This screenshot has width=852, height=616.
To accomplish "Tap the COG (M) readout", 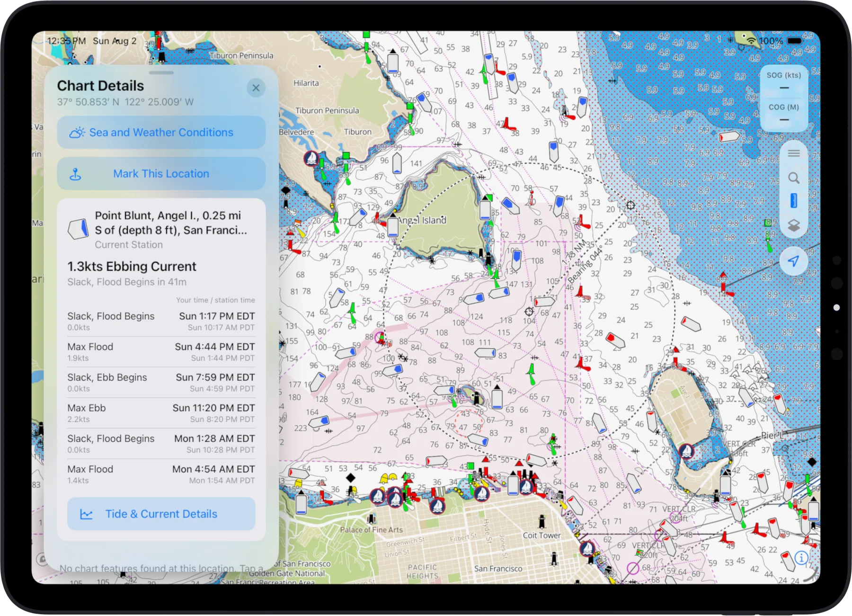I will point(784,113).
